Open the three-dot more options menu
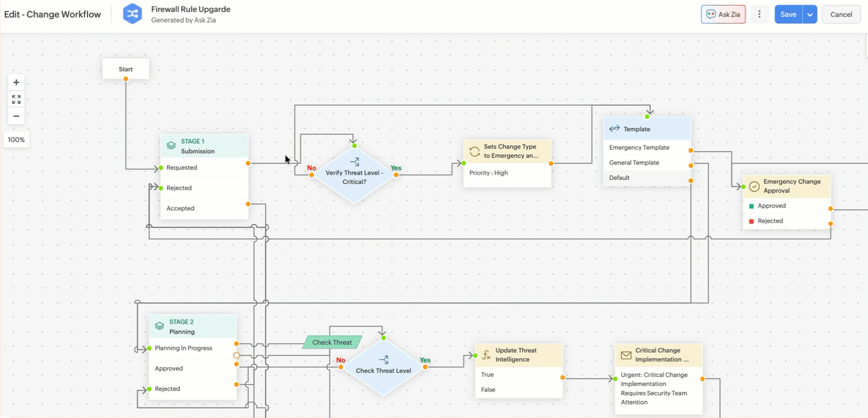The height and width of the screenshot is (418, 868). click(x=759, y=15)
